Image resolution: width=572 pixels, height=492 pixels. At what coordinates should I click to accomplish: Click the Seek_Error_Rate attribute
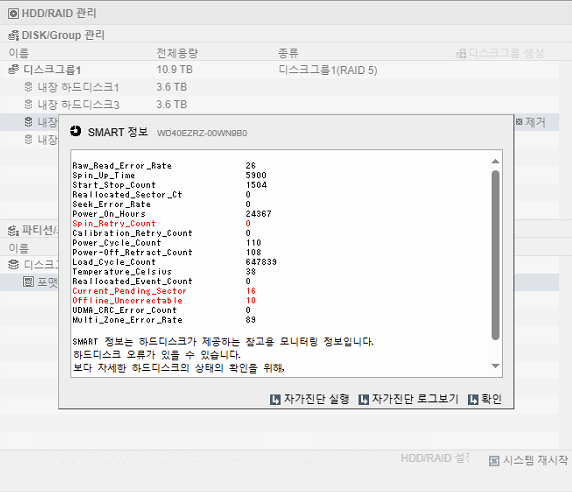point(111,204)
